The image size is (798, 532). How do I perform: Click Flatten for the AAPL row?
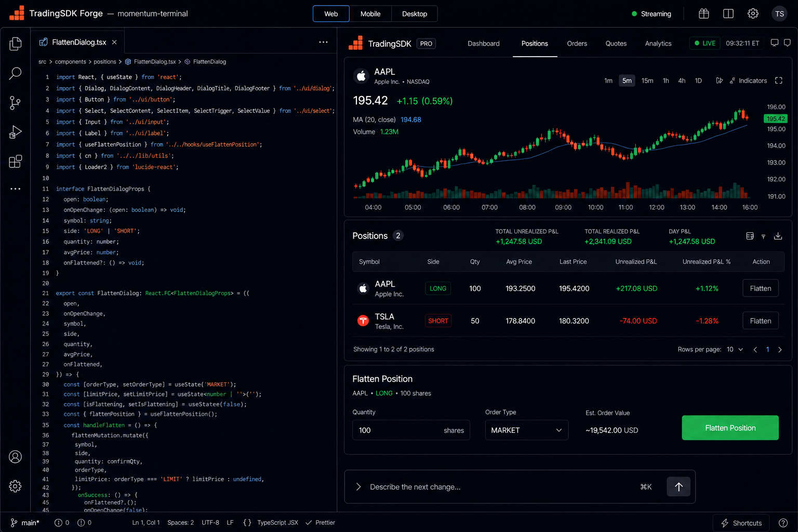760,288
